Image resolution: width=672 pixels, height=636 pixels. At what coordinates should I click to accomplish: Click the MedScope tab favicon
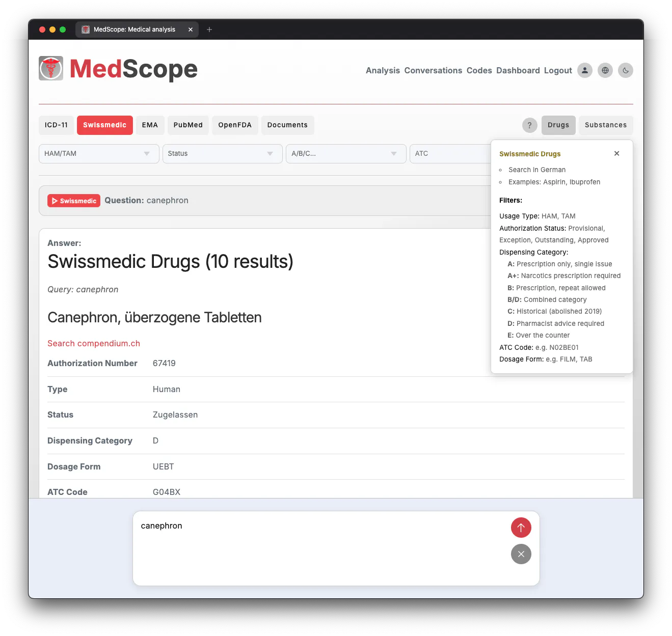click(86, 30)
